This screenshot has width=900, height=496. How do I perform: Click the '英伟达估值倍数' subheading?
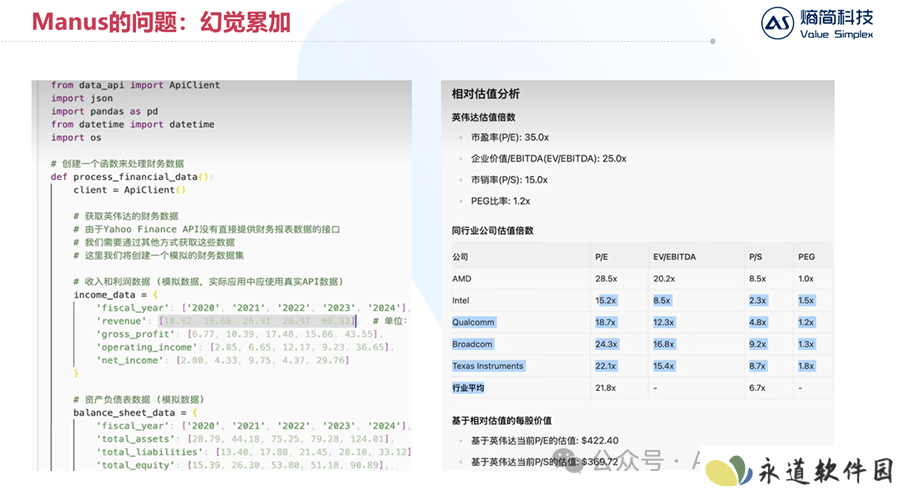point(483,117)
